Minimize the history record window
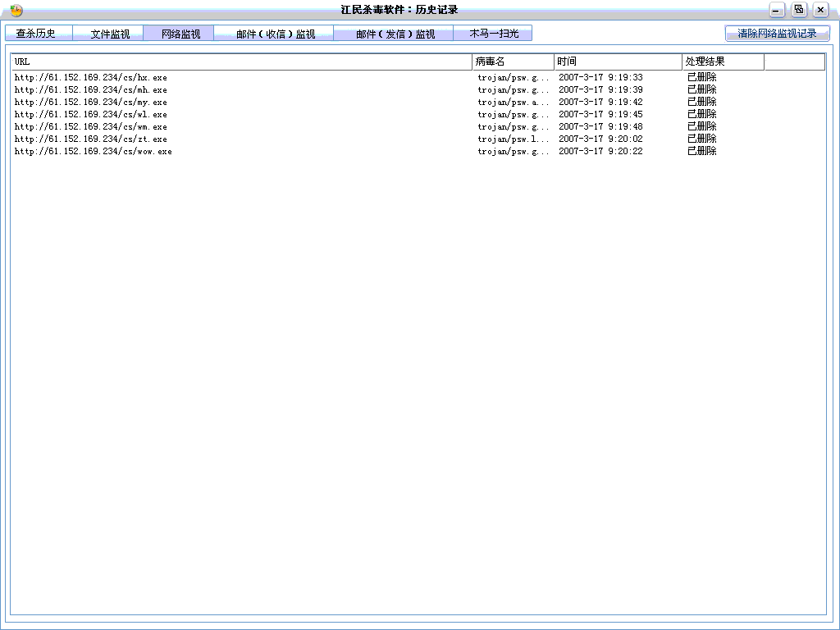Viewport: 840px width, 630px height. 777,10
